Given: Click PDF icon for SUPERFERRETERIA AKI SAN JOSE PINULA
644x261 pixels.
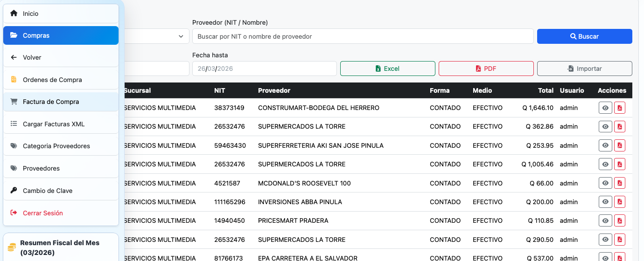Looking at the screenshot, I should coord(620,145).
